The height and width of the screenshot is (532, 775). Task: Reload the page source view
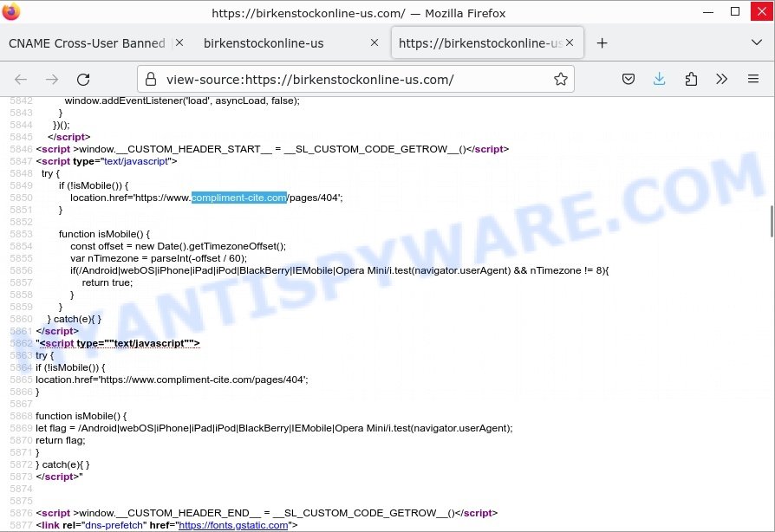click(83, 79)
